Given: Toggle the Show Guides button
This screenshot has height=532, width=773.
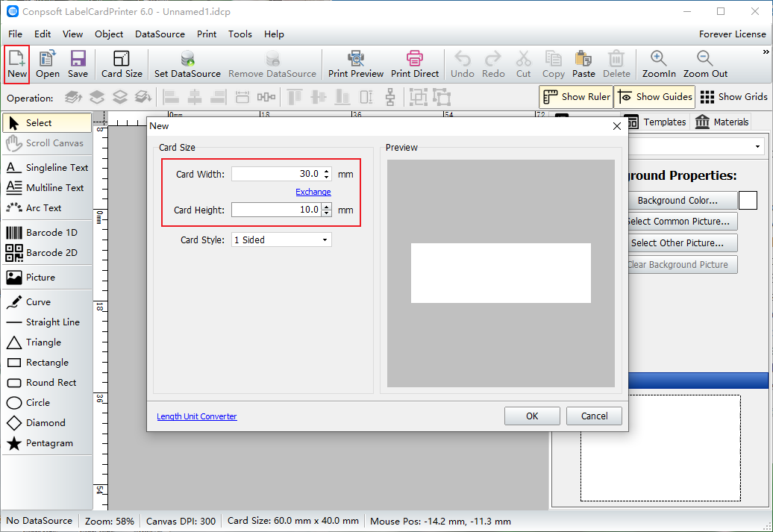Looking at the screenshot, I should [x=654, y=97].
